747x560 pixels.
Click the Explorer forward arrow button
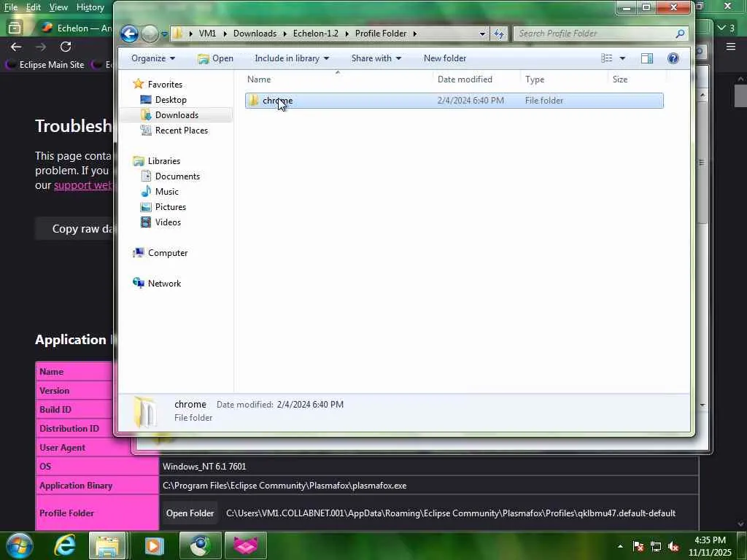(x=150, y=34)
